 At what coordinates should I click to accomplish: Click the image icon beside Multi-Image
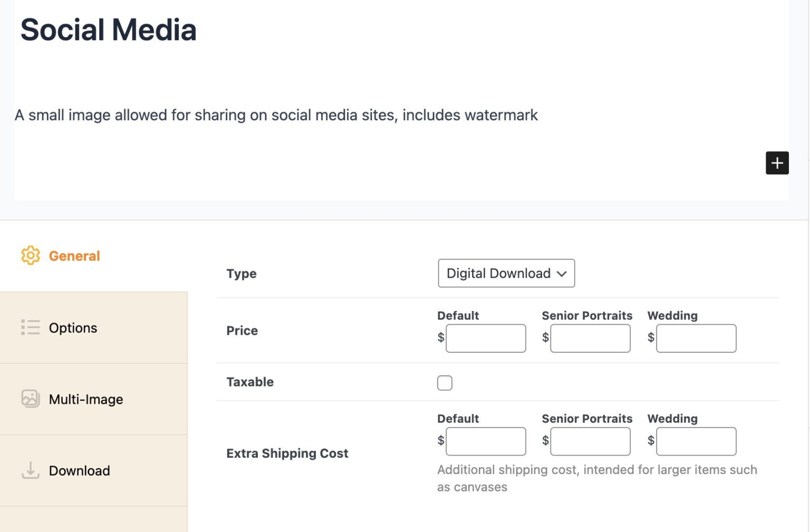pyautogui.click(x=30, y=399)
